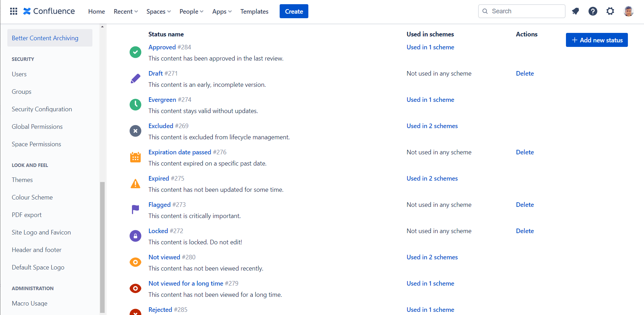Open the help question mark icon
Image resolution: width=644 pixels, height=315 pixels.
593,11
